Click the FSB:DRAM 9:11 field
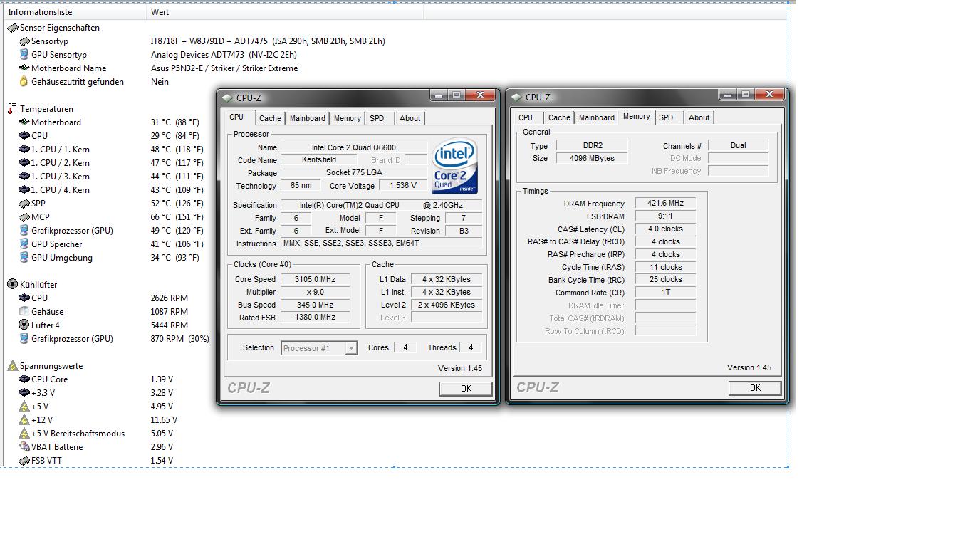The image size is (980, 534). click(x=665, y=216)
